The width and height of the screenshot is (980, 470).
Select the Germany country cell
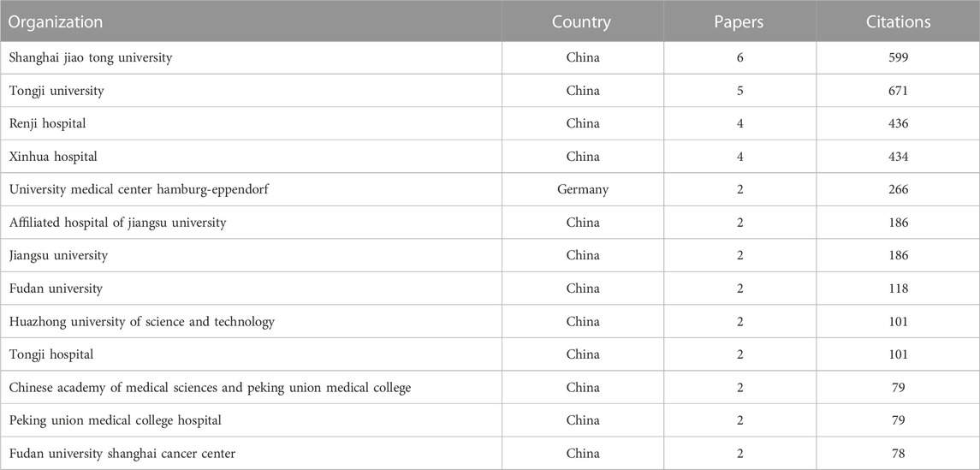point(583,189)
